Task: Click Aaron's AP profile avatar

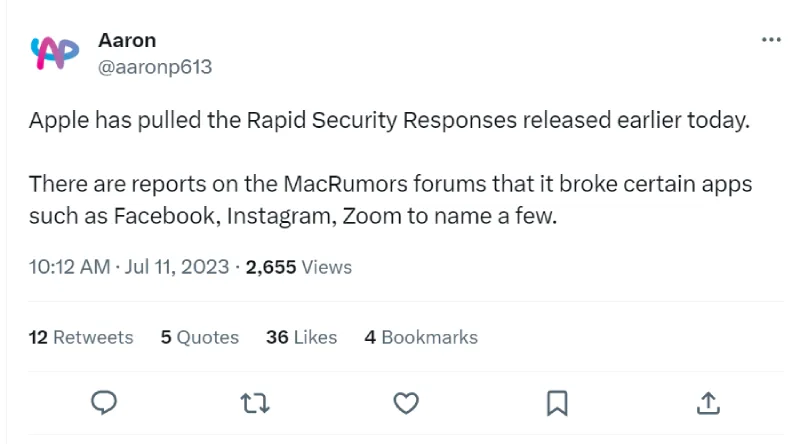Action: click(56, 53)
